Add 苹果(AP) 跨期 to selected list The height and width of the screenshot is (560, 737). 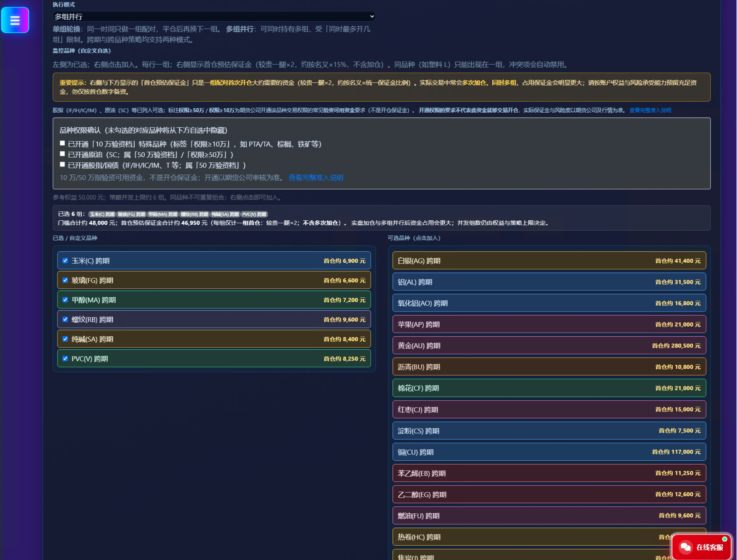(549, 324)
